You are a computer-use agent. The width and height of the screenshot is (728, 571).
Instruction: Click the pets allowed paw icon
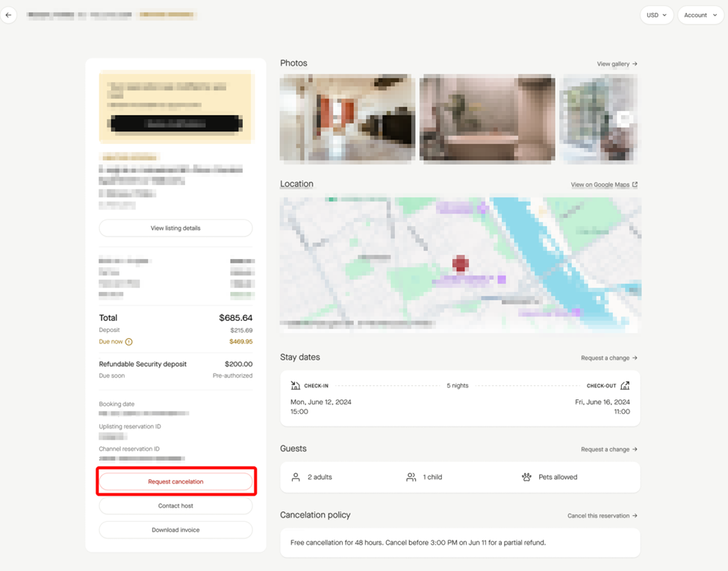pos(526,477)
